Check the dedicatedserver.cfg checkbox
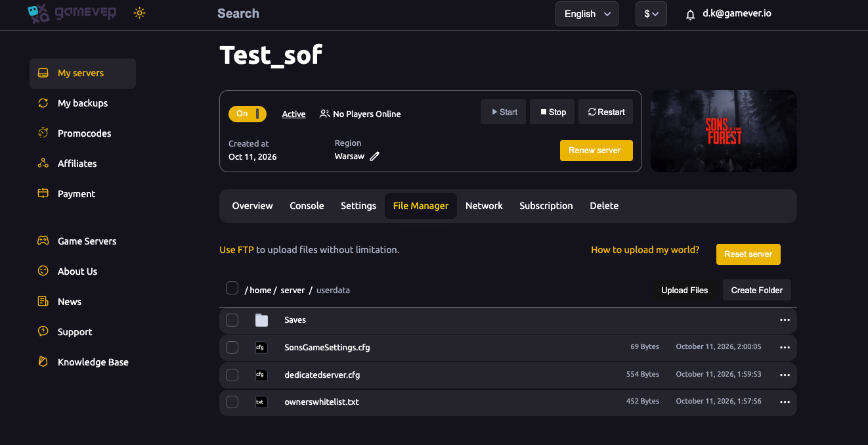The width and height of the screenshot is (868, 445). point(232,375)
